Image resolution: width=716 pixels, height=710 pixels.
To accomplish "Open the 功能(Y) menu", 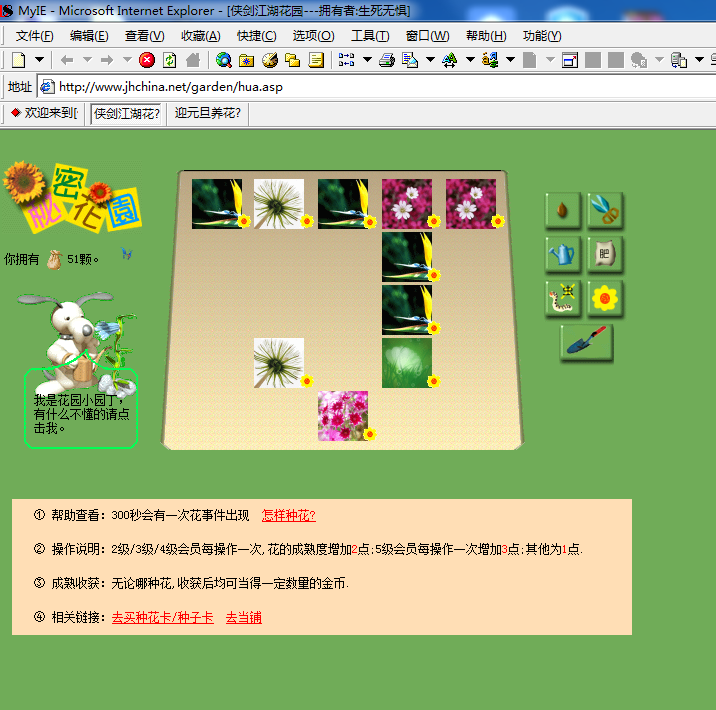I will (542, 36).
